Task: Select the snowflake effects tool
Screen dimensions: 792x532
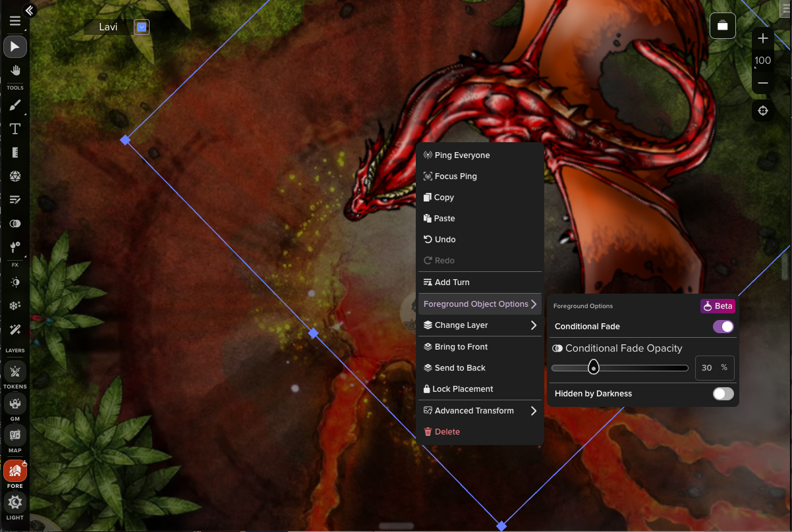Action: pyautogui.click(x=14, y=306)
